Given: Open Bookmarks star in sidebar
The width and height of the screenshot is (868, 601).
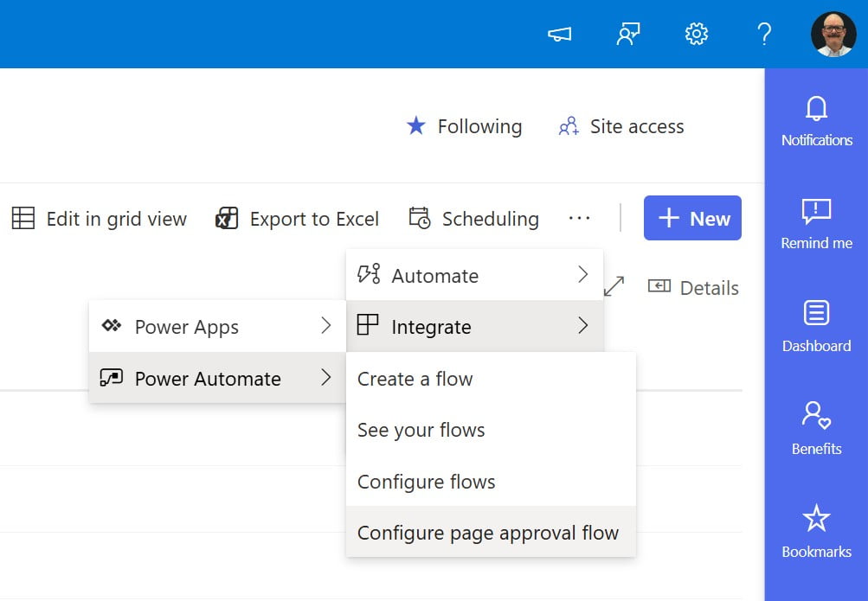Looking at the screenshot, I should [816, 532].
